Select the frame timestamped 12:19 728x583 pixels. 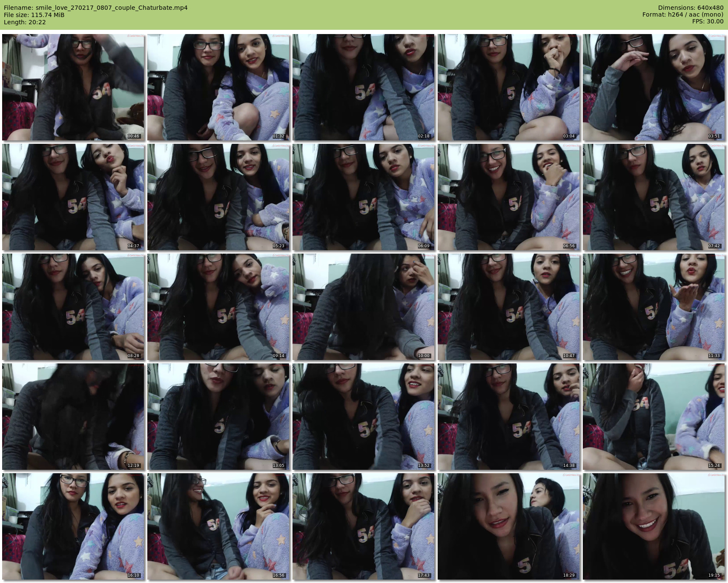pyautogui.click(x=73, y=417)
